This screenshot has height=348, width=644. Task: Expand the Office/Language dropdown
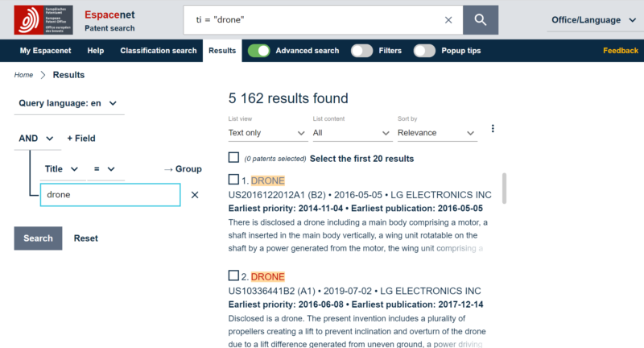(596, 20)
